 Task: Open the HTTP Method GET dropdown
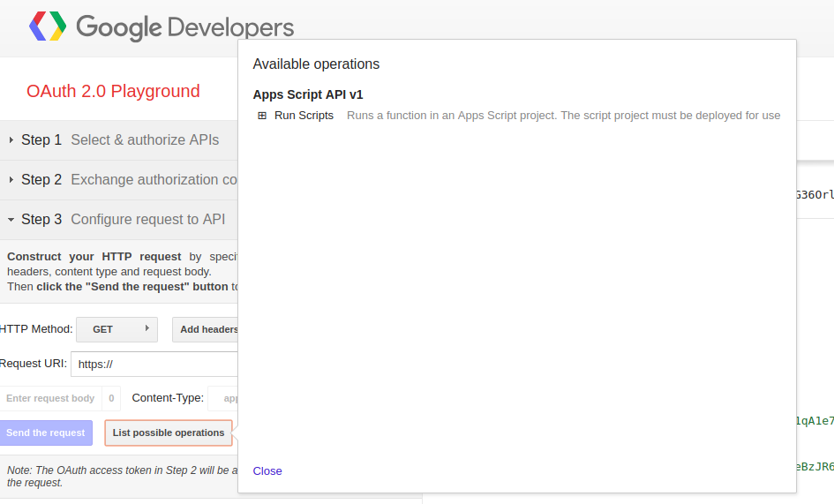(x=117, y=329)
